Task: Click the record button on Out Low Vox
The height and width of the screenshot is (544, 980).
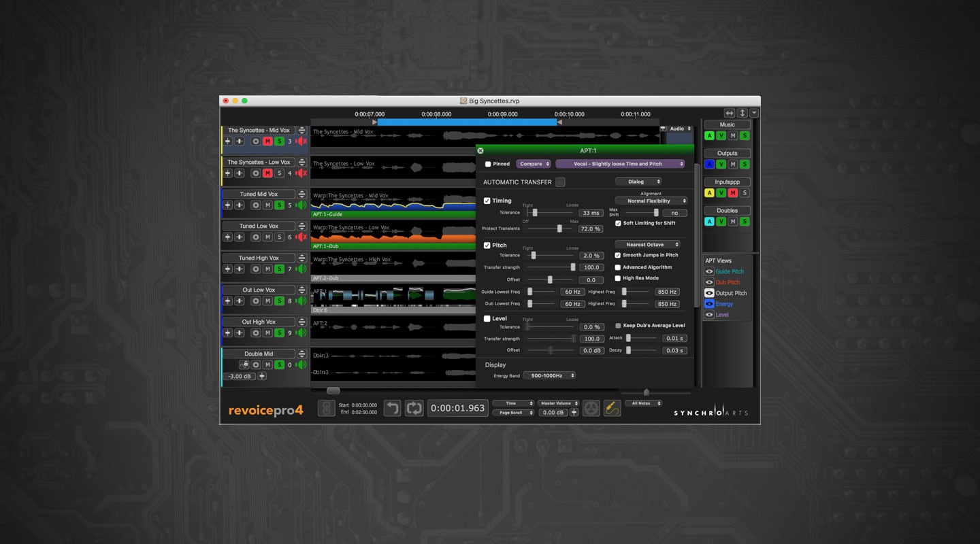Action: 256,301
